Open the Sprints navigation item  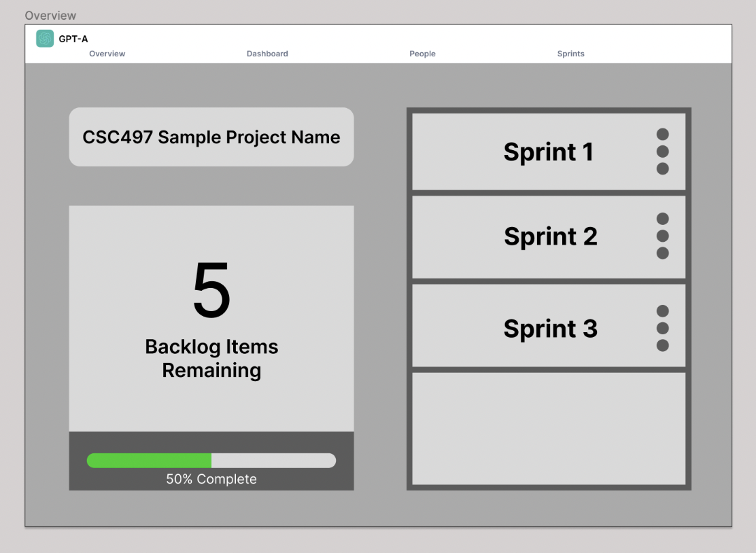click(570, 54)
